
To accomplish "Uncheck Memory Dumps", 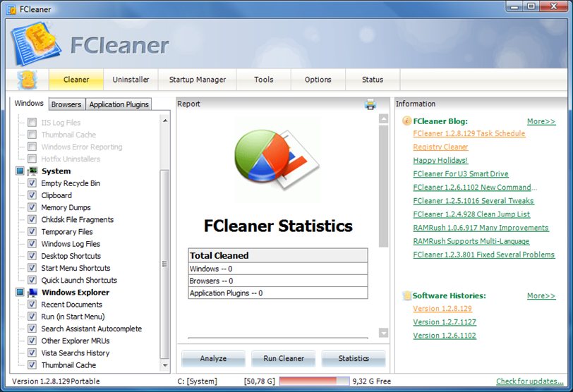I will [32, 207].
